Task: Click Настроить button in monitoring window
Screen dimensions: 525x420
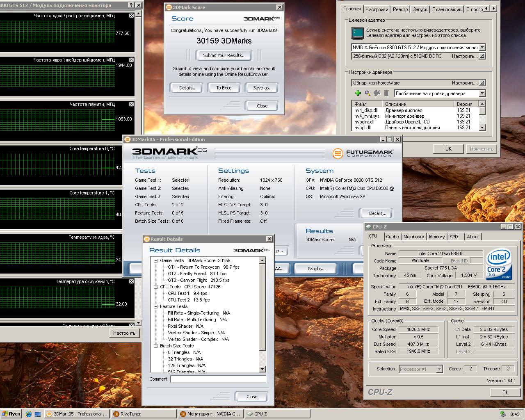Action: tap(124, 333)
